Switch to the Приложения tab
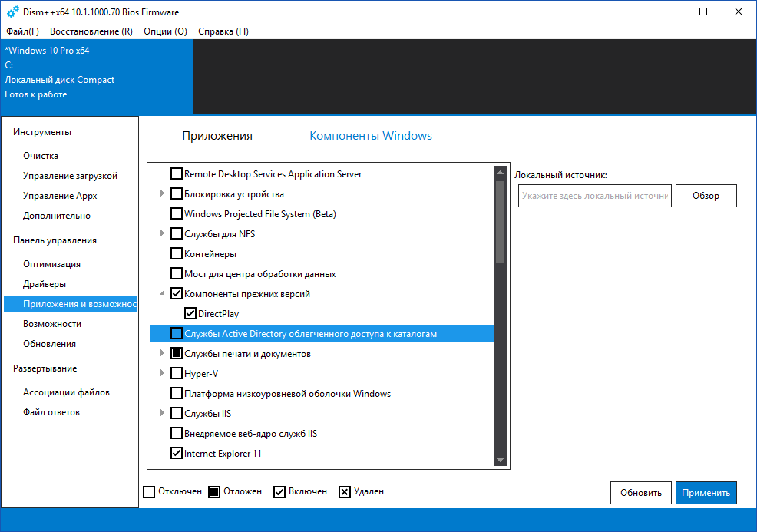 tap(217, 136)
